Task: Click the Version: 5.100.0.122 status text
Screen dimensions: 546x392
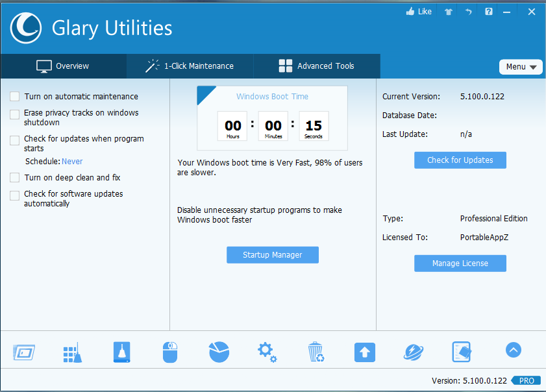Action: tap(469, 380)
